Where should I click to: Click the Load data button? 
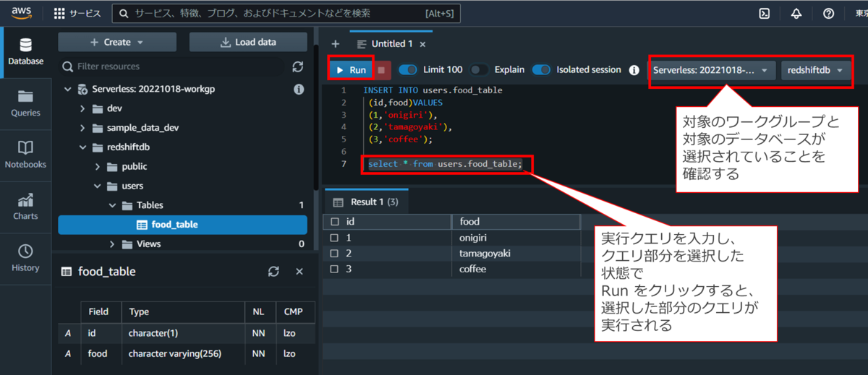coord(248,42)
